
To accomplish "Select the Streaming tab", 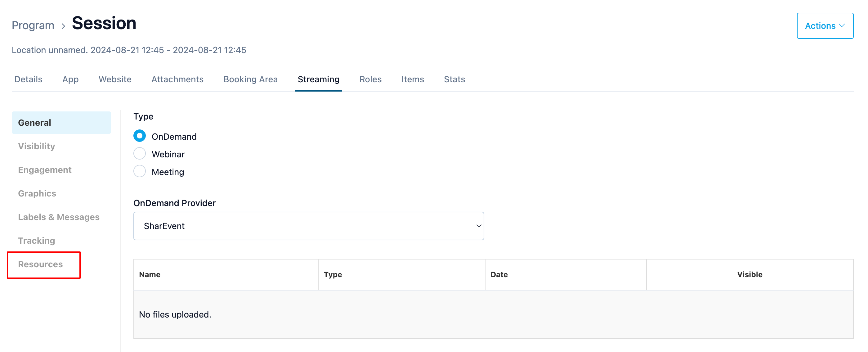I will (x=318, y=79).
